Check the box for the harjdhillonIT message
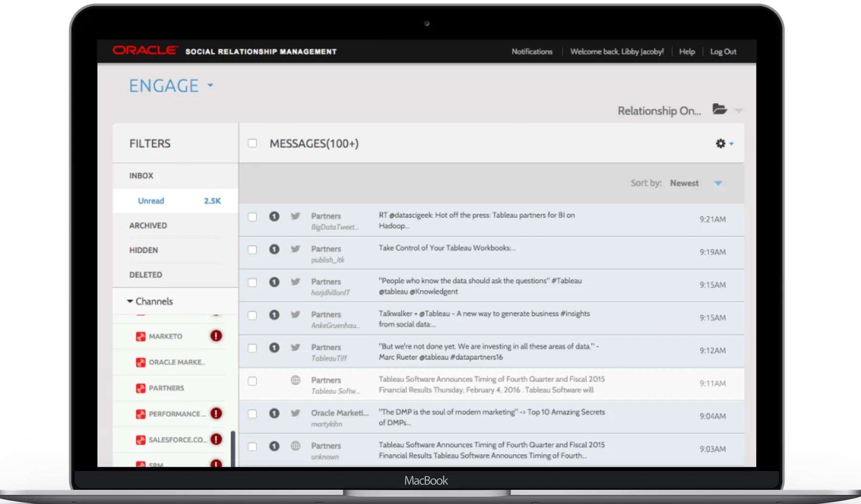 point(253,282)
